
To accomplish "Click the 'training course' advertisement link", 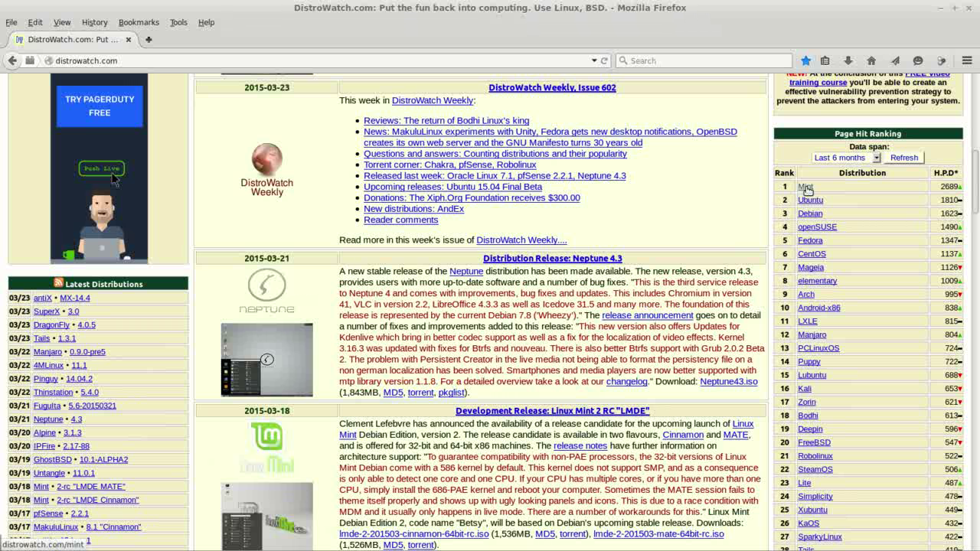I will tap(818, 83).
